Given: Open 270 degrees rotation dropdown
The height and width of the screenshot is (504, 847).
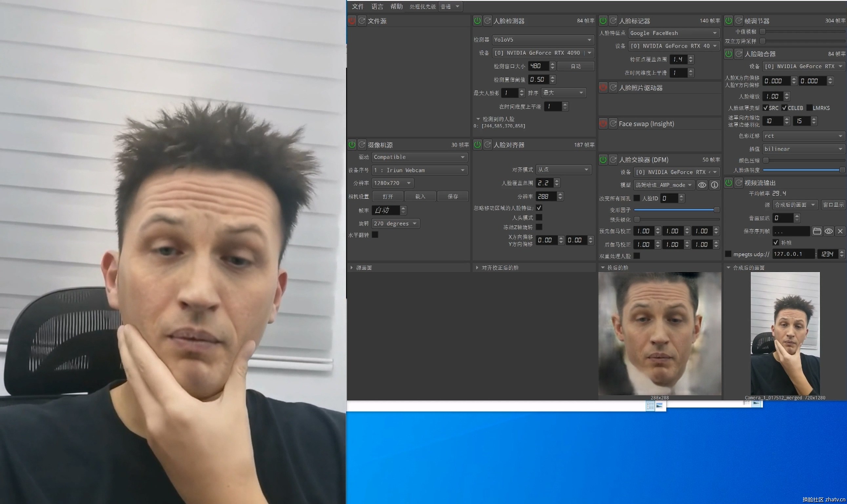Looking at the screenshot, I should tap(395, 223).
